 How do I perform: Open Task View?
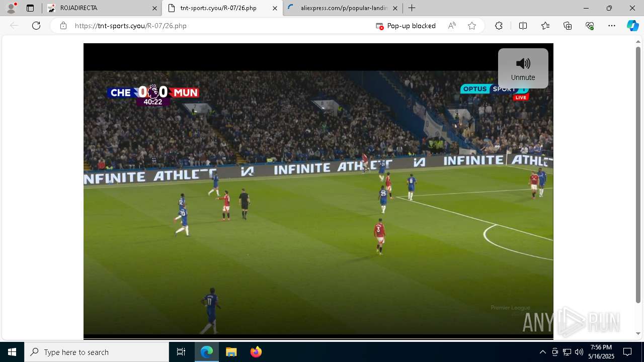click(x=181, y=352)
